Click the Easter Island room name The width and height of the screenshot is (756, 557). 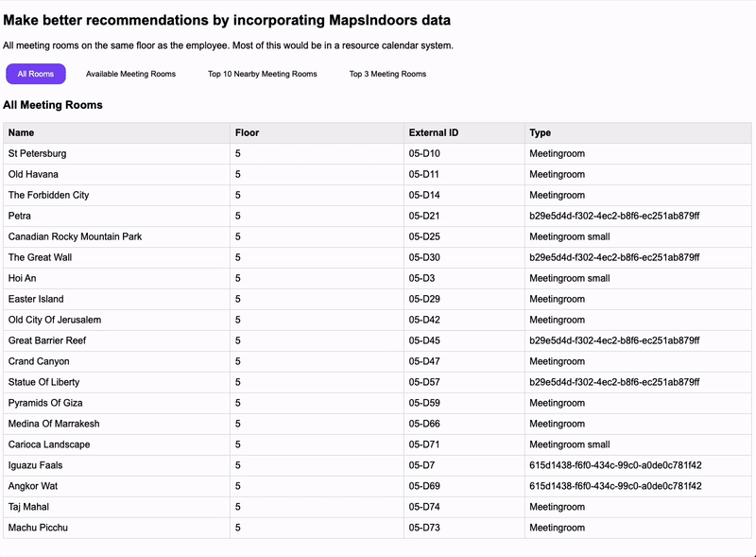(36, 299)
